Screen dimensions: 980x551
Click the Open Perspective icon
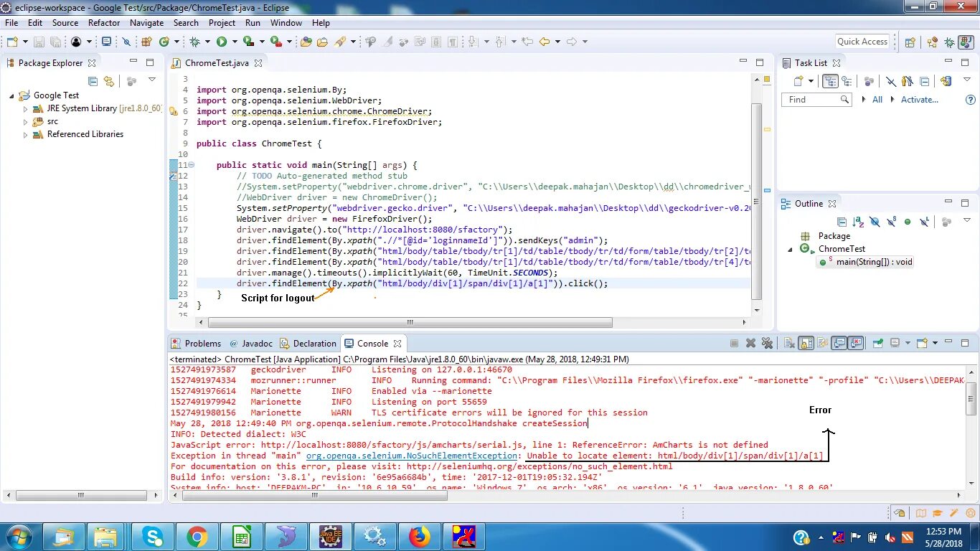[x=910, y=42]
